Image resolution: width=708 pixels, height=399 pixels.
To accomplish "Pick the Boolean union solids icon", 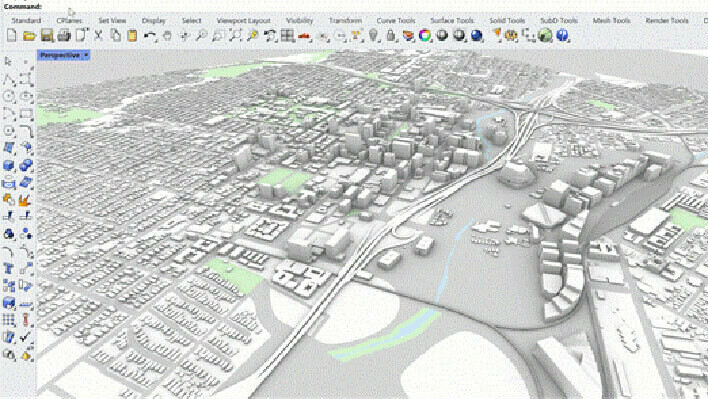I will 26,165.
